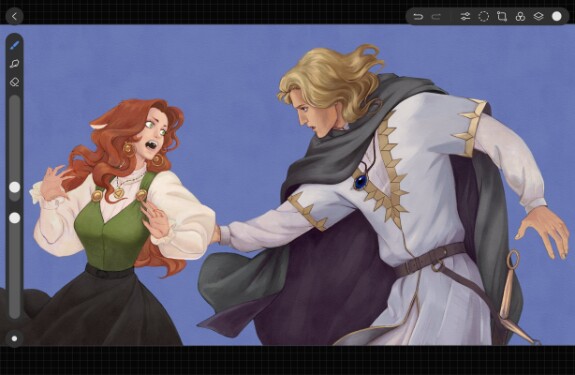The image size is (575, 375).
Task: Click the upper brush size slider knob
Action: point(14,187)
